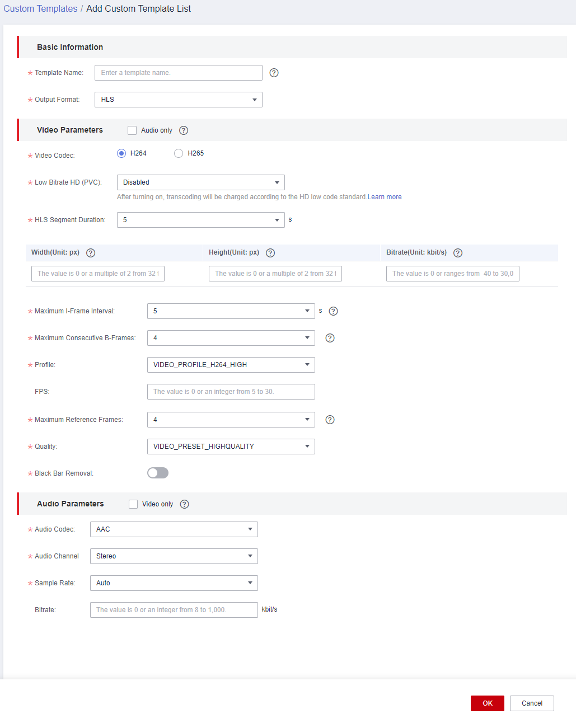Toggle the Black Bar Removal switch
Viewport: 576px width, 728px height.
click(x=158, y=473)
